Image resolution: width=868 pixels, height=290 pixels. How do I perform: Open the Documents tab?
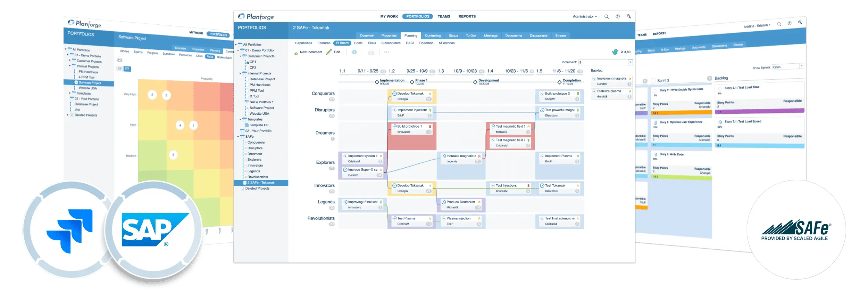[x=514, y=36]
